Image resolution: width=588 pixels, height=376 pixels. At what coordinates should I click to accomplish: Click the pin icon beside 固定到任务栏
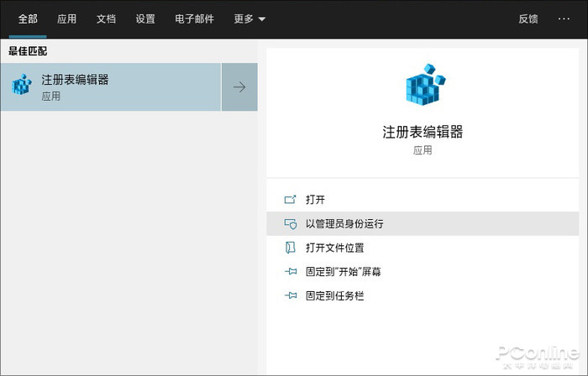point(291,296)
